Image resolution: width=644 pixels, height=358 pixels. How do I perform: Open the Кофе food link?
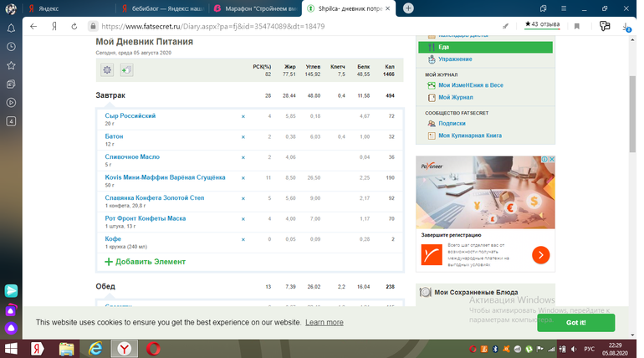(x=113, y=239)
